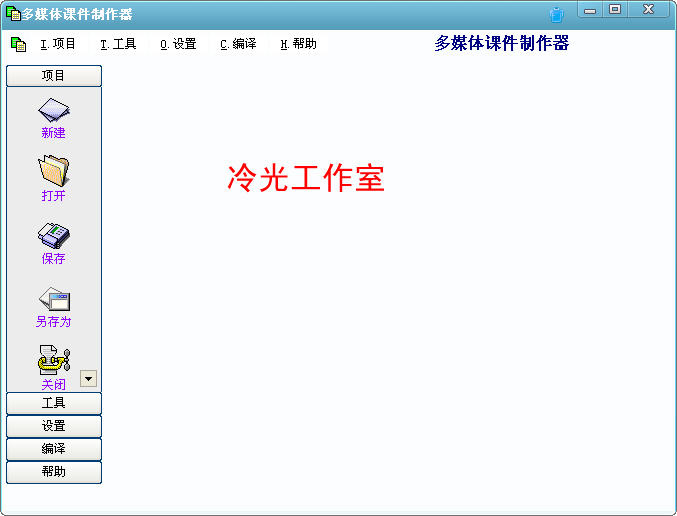Expand the 帮助 sidebar panel
The width and height of the screenshot is (677, 516).
tap(54, 472)
